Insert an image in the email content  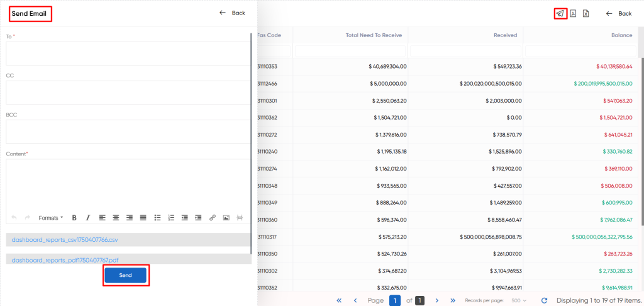226,218
